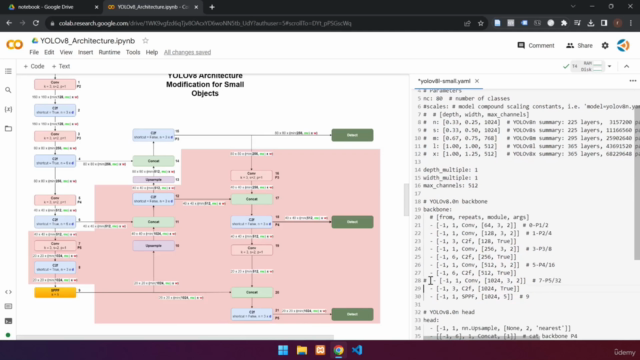The image size is (640, 360).
Task: Open Chrome from the taskbar
Action: coord(338,350)
